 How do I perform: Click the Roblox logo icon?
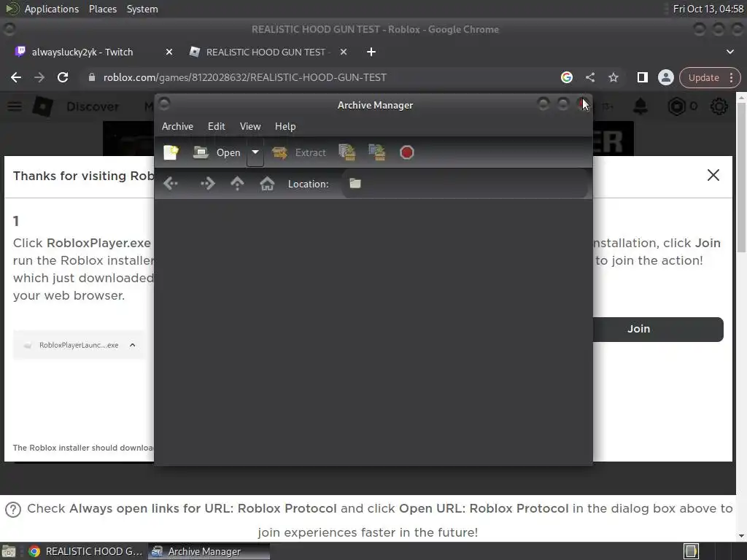point(42,106)
